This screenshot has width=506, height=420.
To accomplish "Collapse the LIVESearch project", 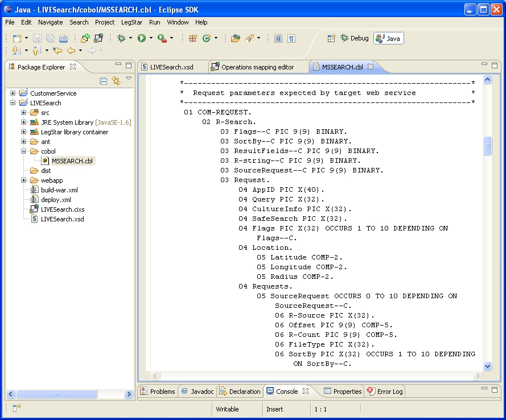I will pyautogui.click(x=13, y=102).
